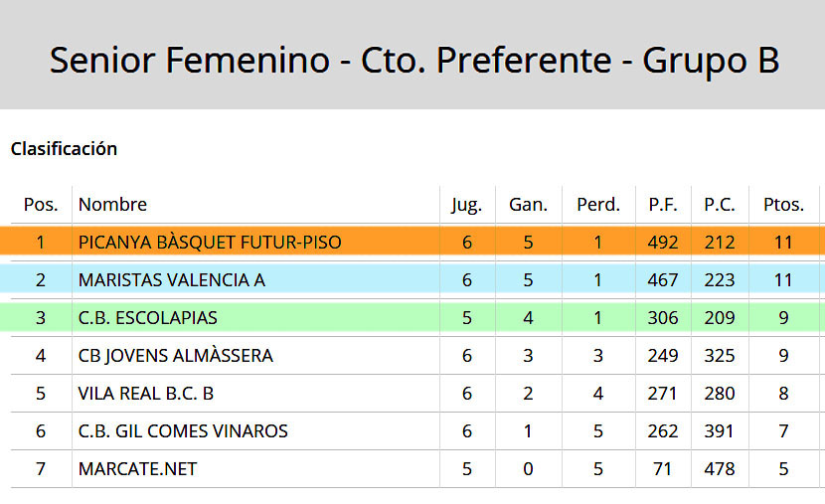
Task: Click the Ptos. column header
Action: tap(783, 204)
